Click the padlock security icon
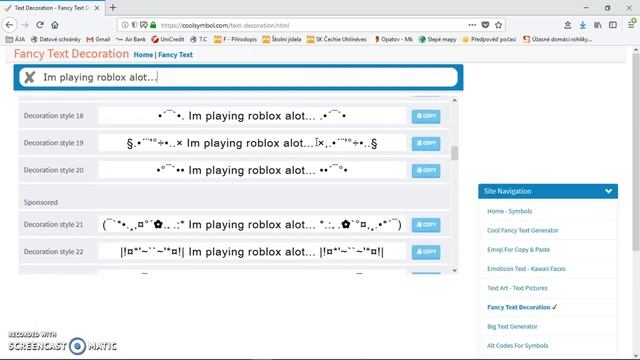Viewport: 640px width, 360px height. coord(153,25)
